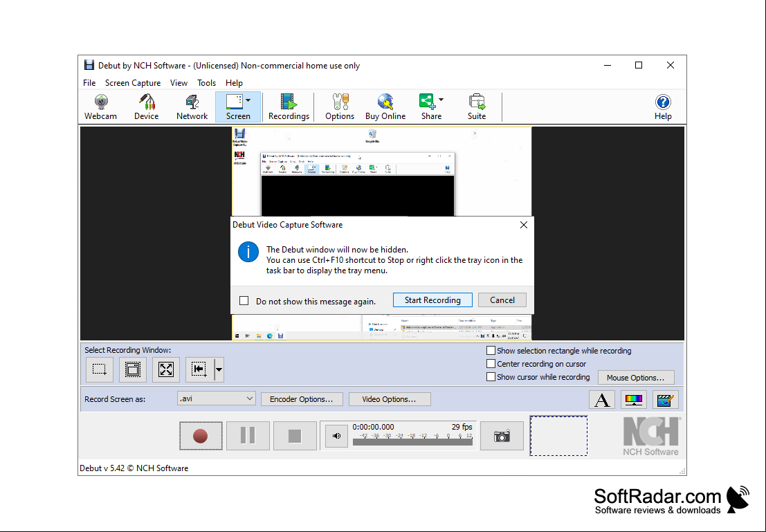
Task: Expand the Share button dropdown arrow
Action: click(441, 100)
